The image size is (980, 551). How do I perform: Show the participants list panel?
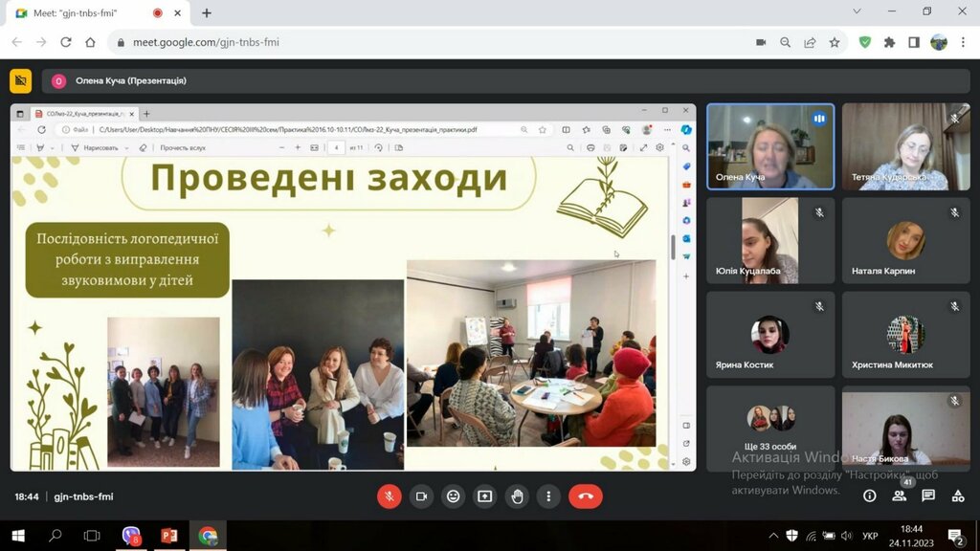click(899, 496)
